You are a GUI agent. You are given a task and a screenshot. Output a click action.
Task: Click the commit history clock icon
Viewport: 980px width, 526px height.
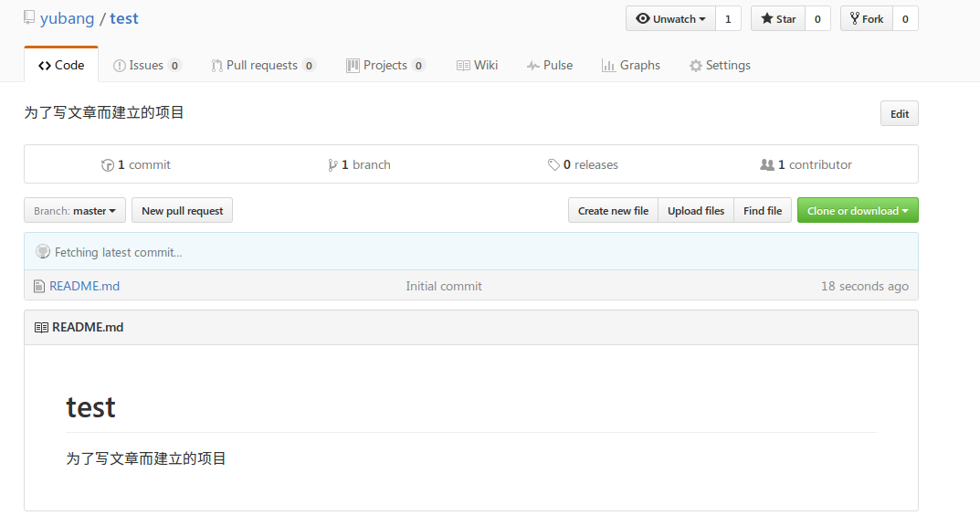click(x=108, y=165)
